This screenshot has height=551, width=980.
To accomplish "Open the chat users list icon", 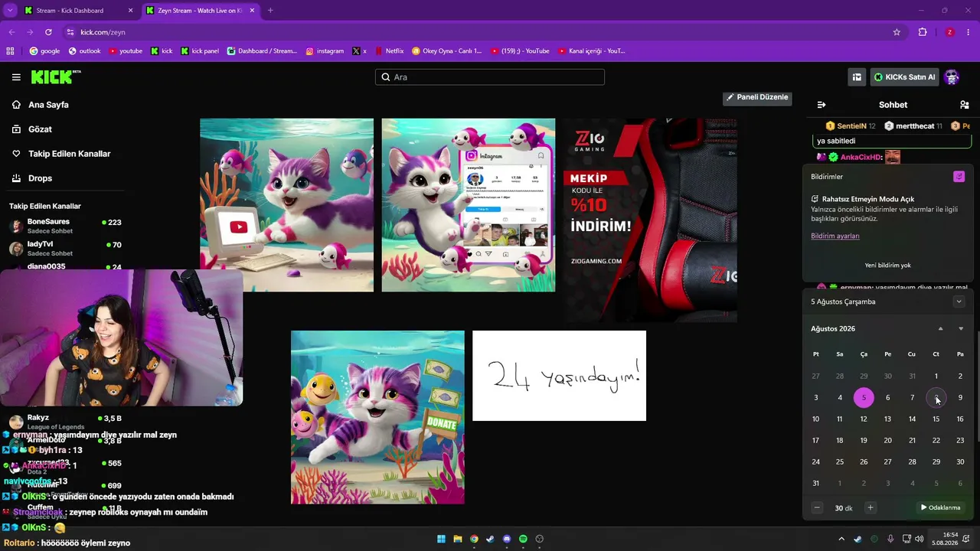I will 964,105.
